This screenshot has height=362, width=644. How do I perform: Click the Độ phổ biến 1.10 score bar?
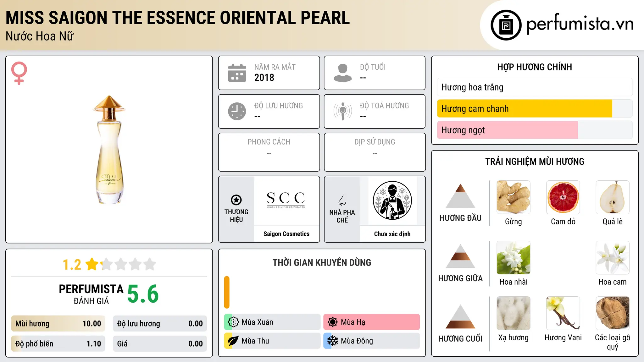coord(58,344)
